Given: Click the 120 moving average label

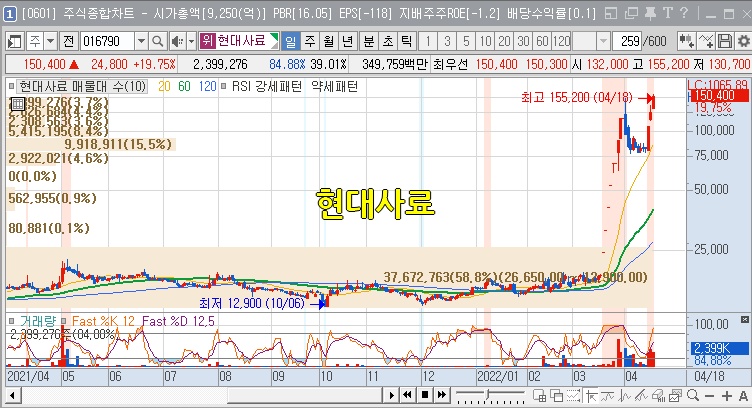Looking at the screenshot, I should pos(207,87).
